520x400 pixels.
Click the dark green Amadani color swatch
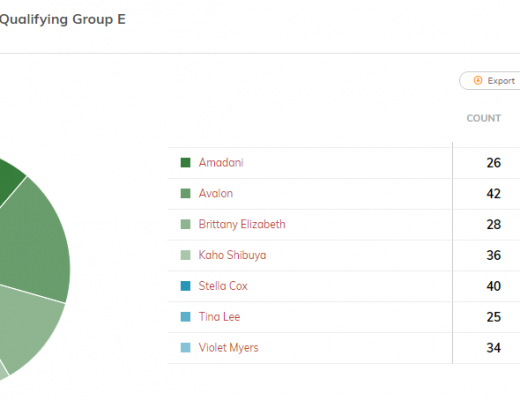point(185,163)
